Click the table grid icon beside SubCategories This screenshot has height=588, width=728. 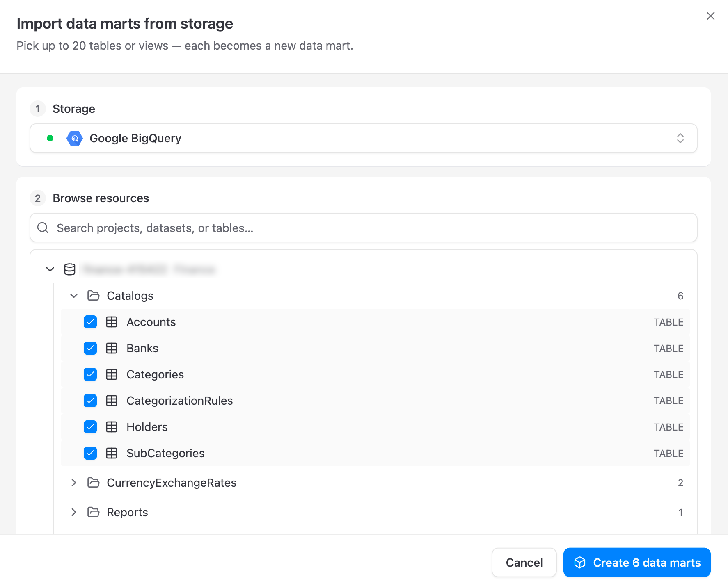112,453
